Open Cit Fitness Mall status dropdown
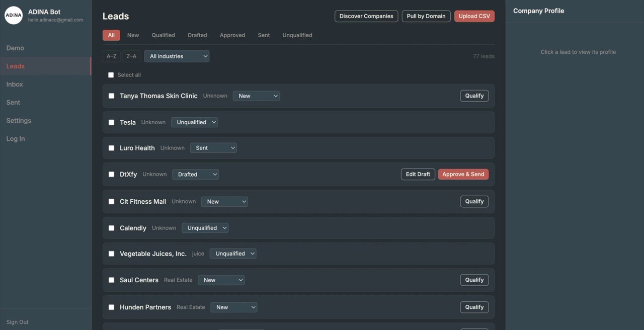The height and width of the screenshot is (330, 644). 224,201
